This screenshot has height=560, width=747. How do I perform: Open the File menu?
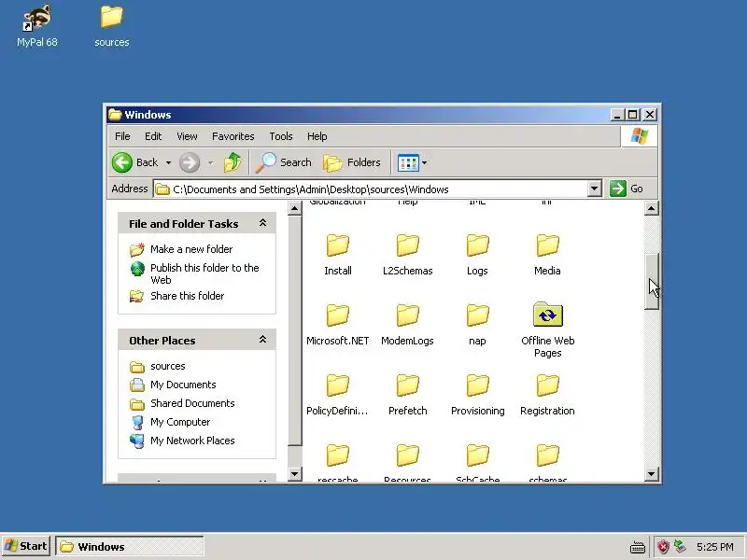coord(122,136)
